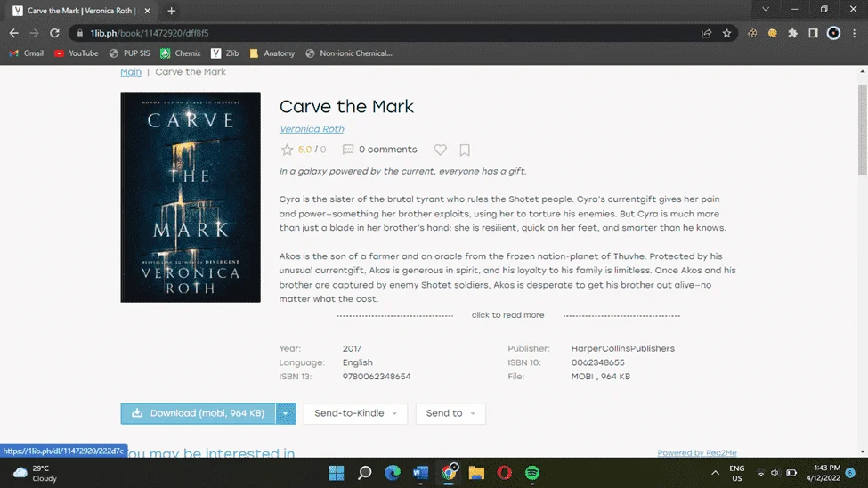Open Word from the taskbar

[x=420, y=473]
